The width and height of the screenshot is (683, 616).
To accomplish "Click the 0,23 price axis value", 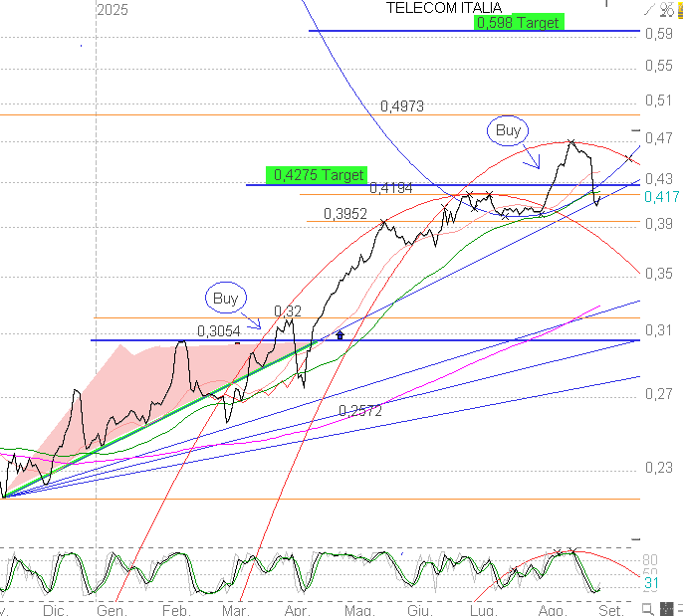I will [x=659, y=468].
